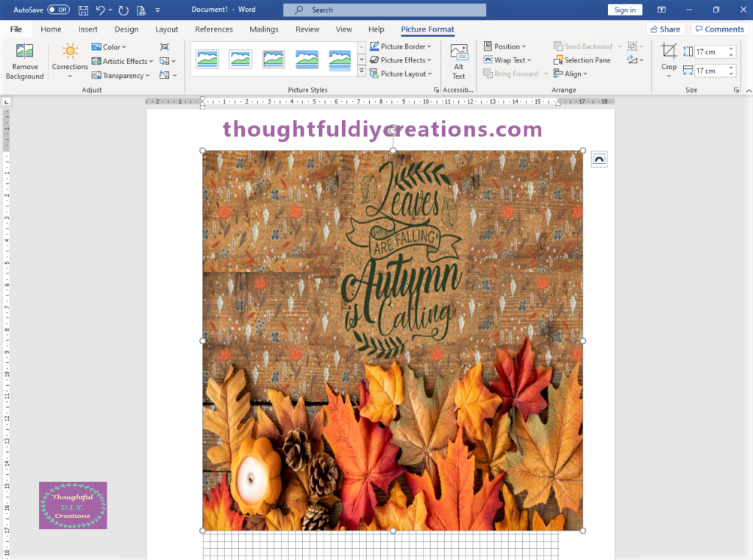This screenshot has width=753, height=560.
Task: Open the Artistic Effects dropdown
Action: pyautogui.click(x=123, y=61)
